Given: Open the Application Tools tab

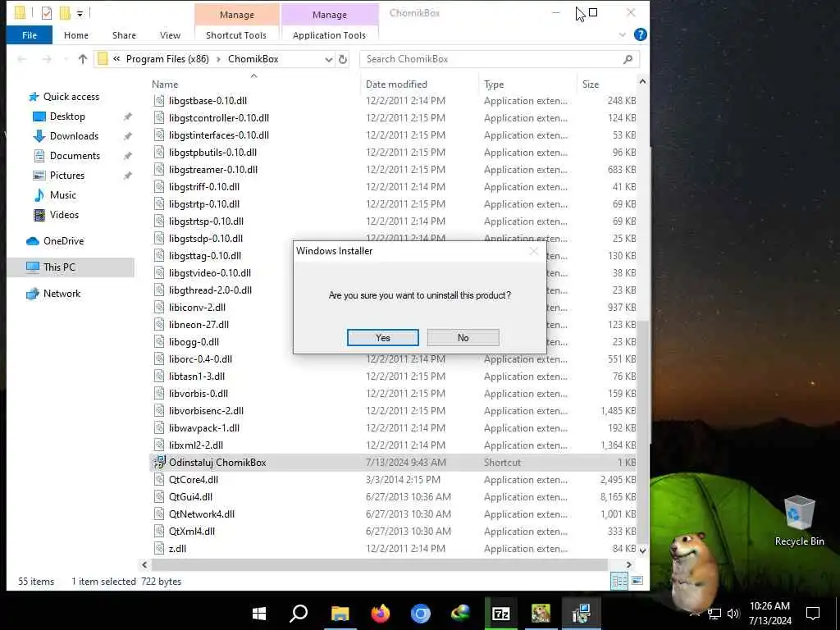Looking at the screenshot, I should pyautogui.click(x=330, y=35).
